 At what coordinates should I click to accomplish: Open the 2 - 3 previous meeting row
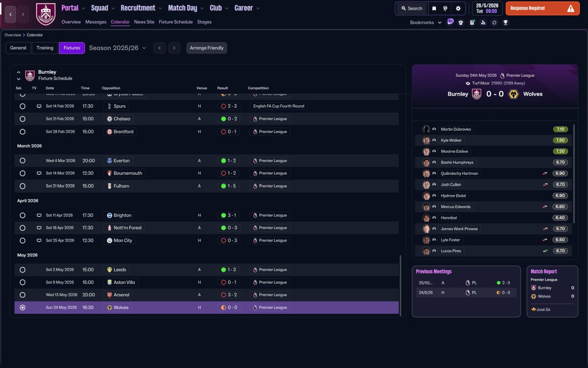coord(466,283)
